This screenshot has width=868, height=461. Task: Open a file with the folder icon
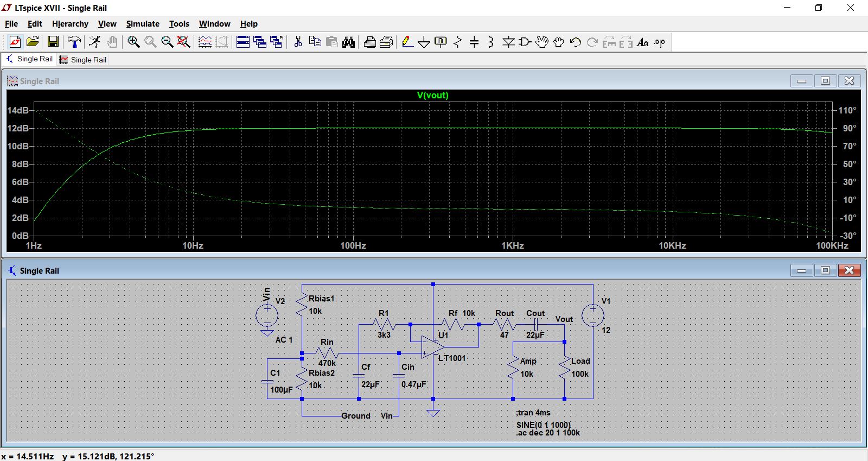(33, 42)
